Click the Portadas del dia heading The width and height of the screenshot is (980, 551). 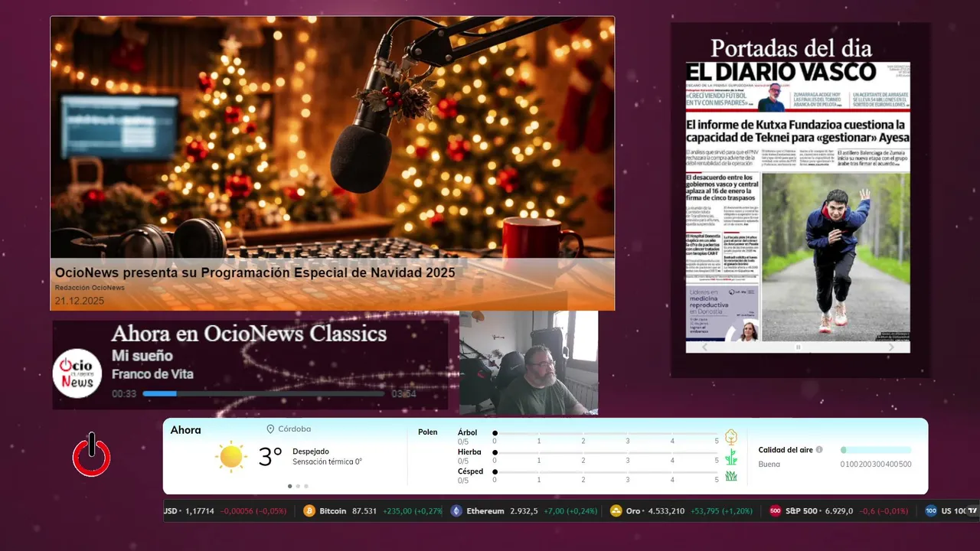[791, 47]
